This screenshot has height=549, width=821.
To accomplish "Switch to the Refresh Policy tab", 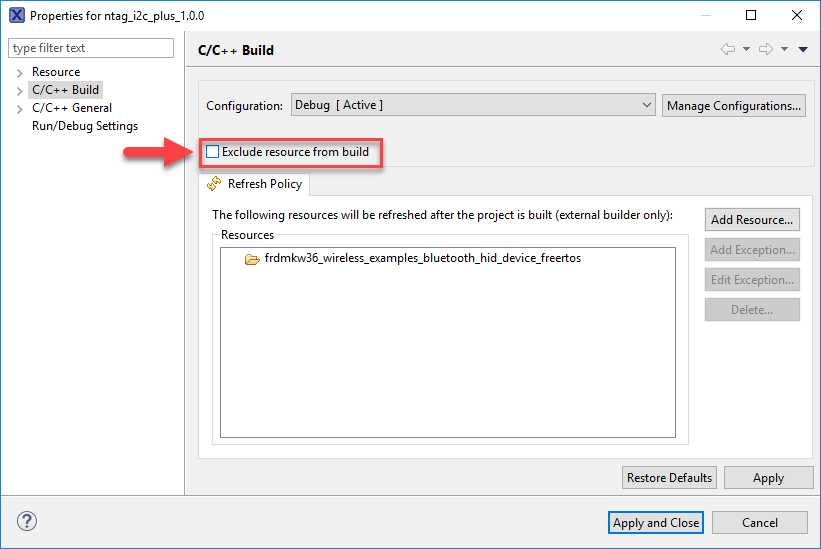I will (x=264, y=184).
